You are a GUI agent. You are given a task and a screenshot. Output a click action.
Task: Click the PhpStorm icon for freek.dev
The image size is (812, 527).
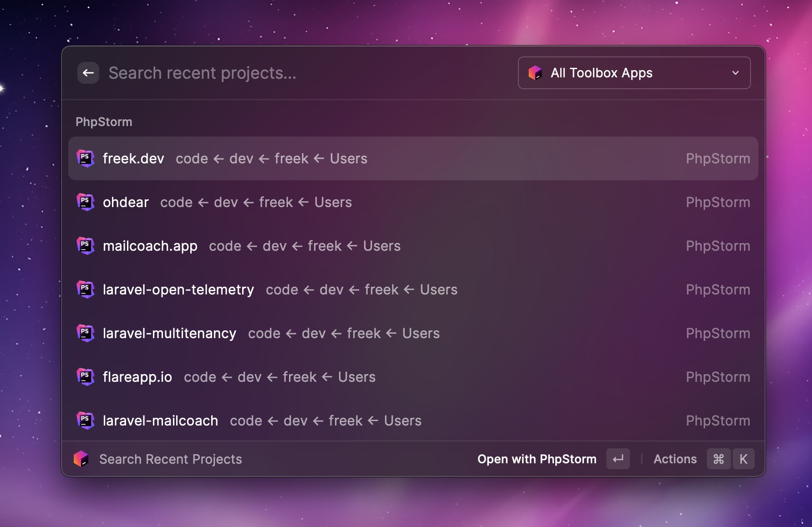85,158
